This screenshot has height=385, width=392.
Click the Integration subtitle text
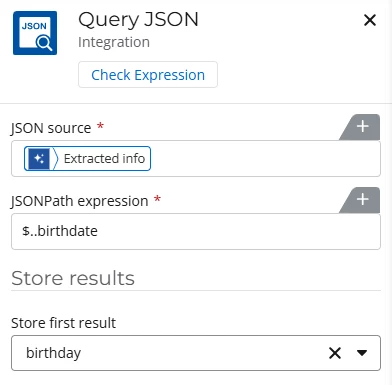114,42
